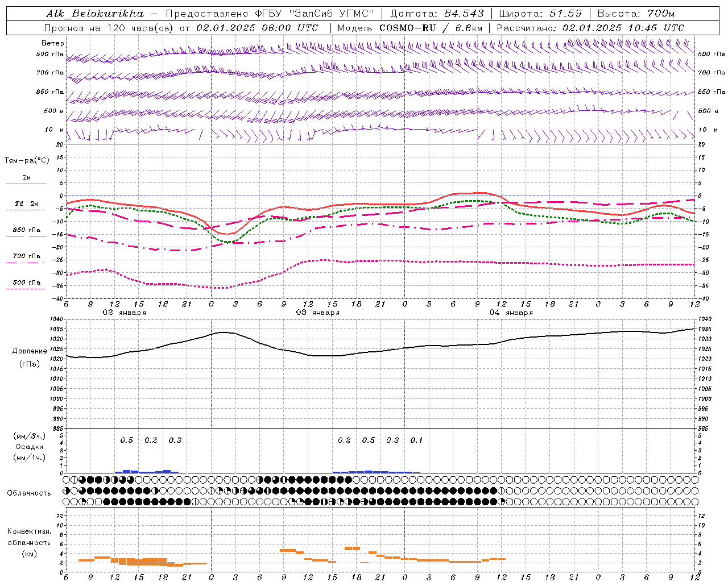The width and height of the screenshot is (728, 582).
Task: Select the '700 гПа' temperature legend entry
Action: 27,256
